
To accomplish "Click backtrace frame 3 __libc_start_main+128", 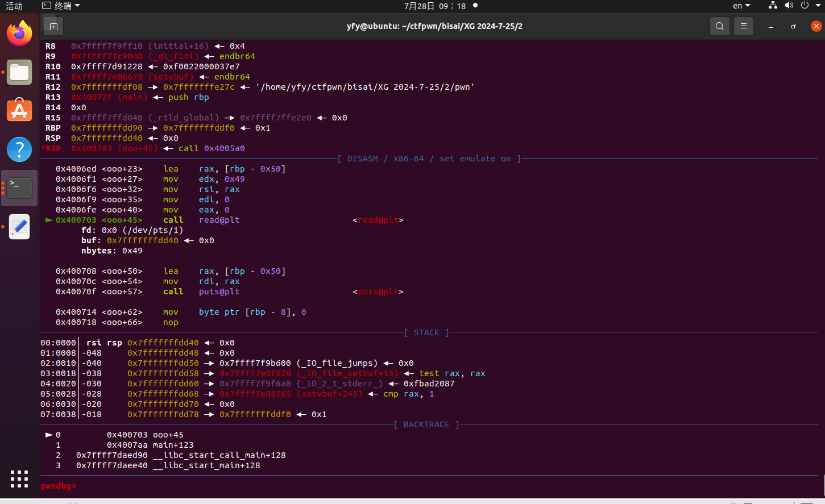I will [x=158, y=465].
